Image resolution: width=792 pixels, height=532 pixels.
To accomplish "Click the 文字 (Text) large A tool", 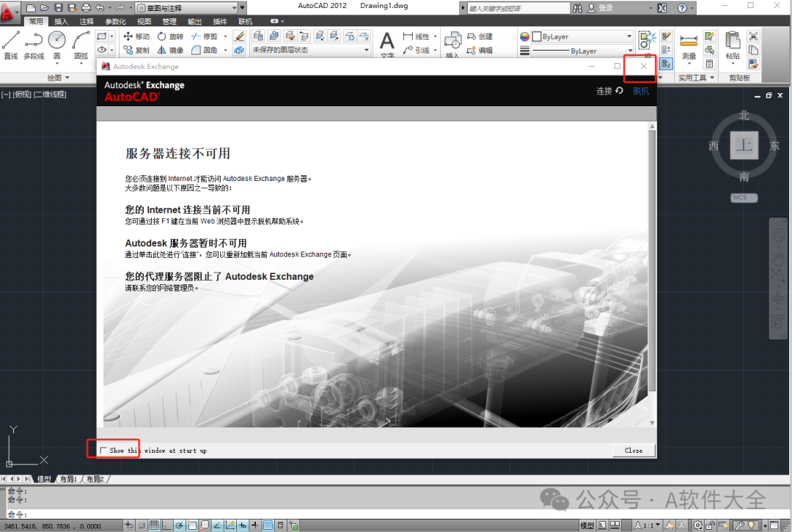I will pos(387,43).
